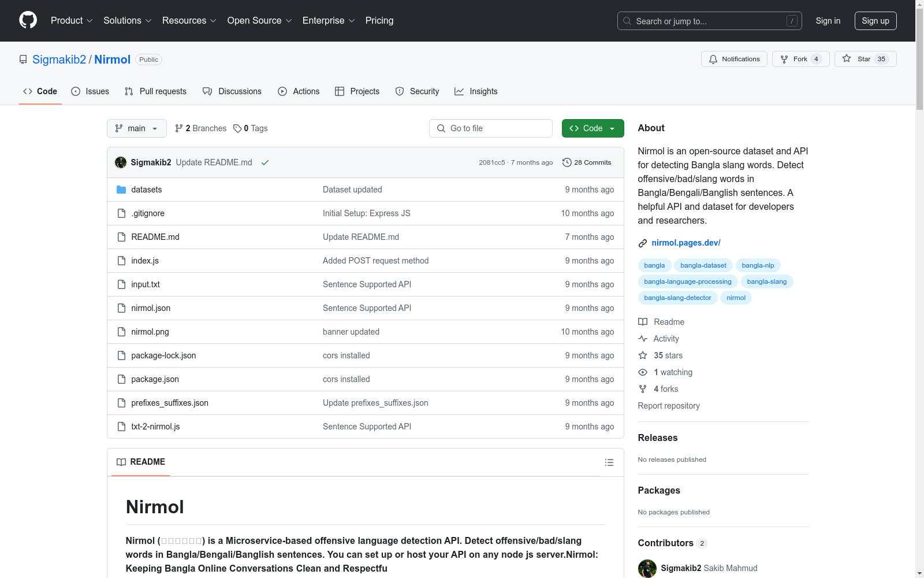Go to the Discussions tab
924x578 pixels.
(x=232, y=91)
